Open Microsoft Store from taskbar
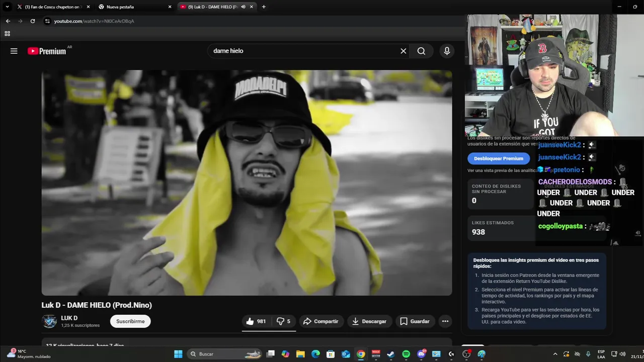 pos(331,354)
